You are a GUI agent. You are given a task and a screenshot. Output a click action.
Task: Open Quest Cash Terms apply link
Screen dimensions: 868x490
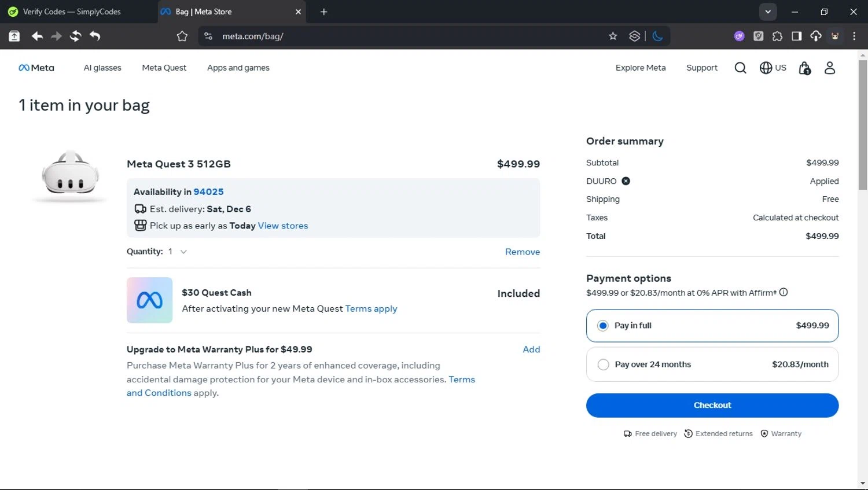pyautogui.click(x=372, y=309)
